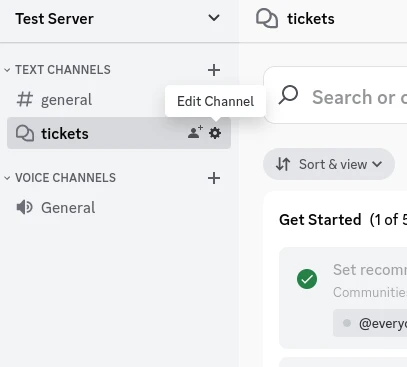Click the forum icon beside tickets header
Screen dimensions: 407x367
(x=267, y=19)
